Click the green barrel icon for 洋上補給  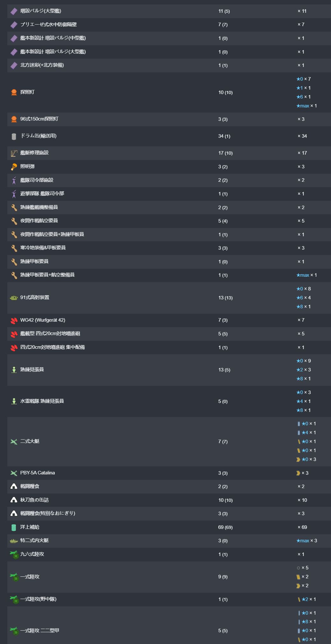[x=14, y=527]
